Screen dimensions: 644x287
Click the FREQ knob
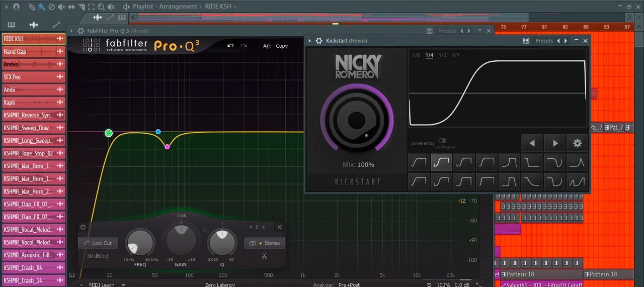pyautogui.click(x=140, y=243)
